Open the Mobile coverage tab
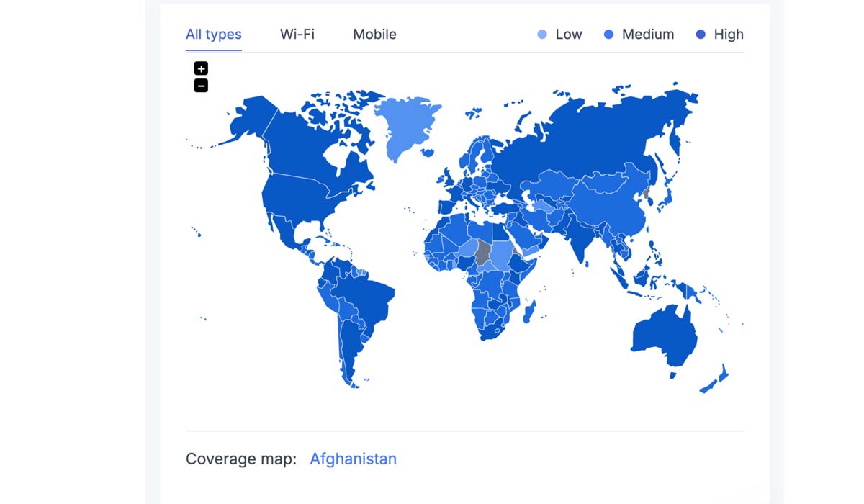864x504 pixels. [x=374, y=35]
